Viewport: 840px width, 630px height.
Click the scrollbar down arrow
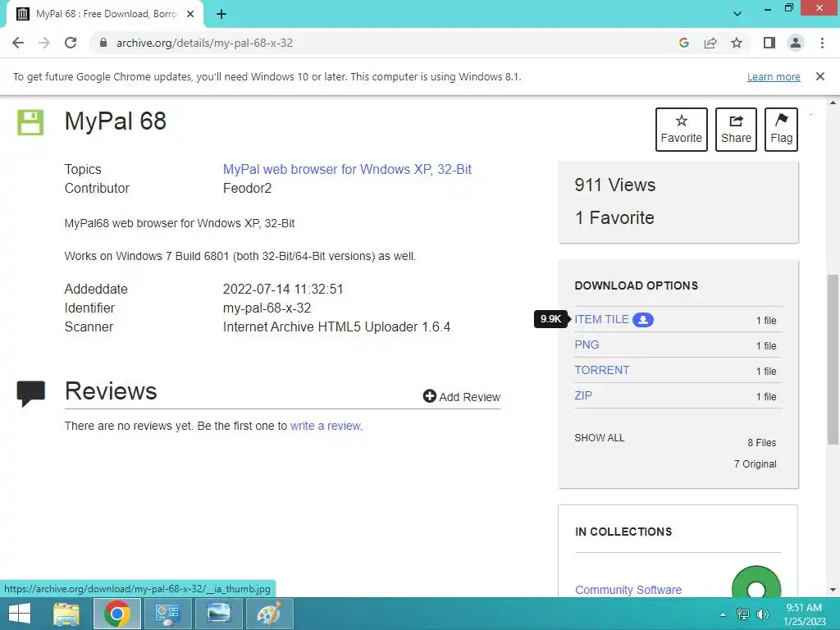(x=833, y=591)
